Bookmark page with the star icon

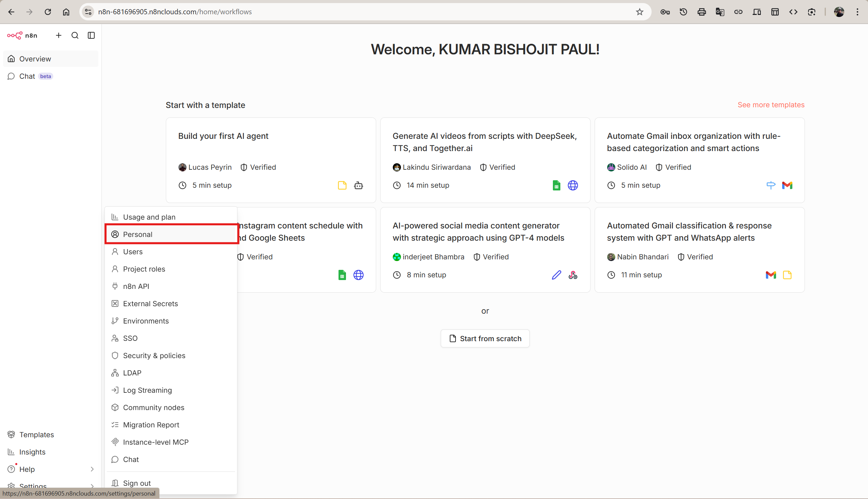pyautogui.click(x=640, y=12)
